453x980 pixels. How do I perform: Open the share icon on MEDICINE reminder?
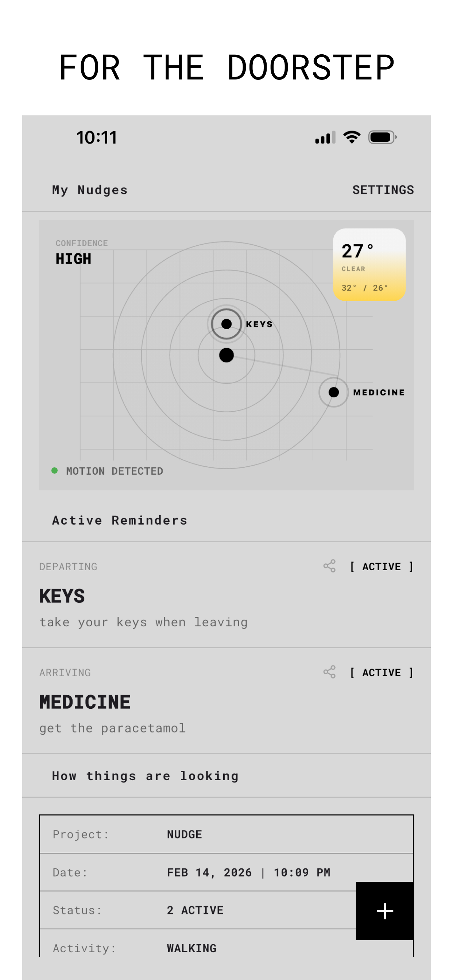(x=330, y=673)
